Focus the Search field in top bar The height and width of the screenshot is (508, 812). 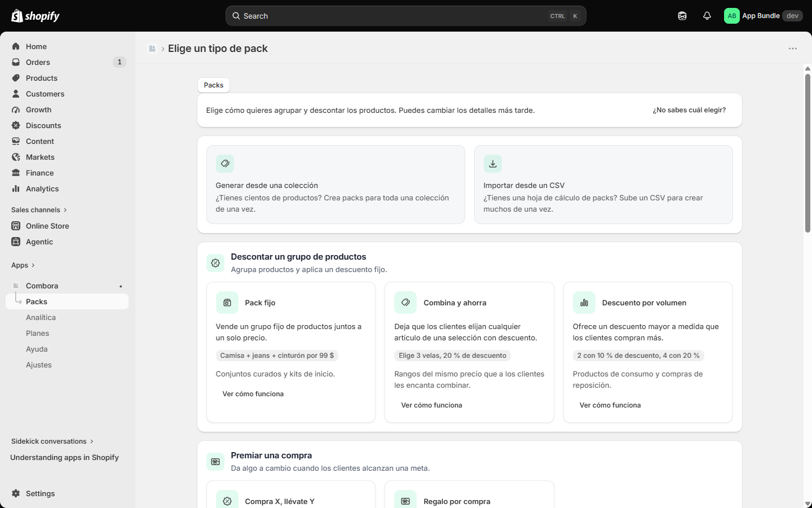click(x=406, y=16)
